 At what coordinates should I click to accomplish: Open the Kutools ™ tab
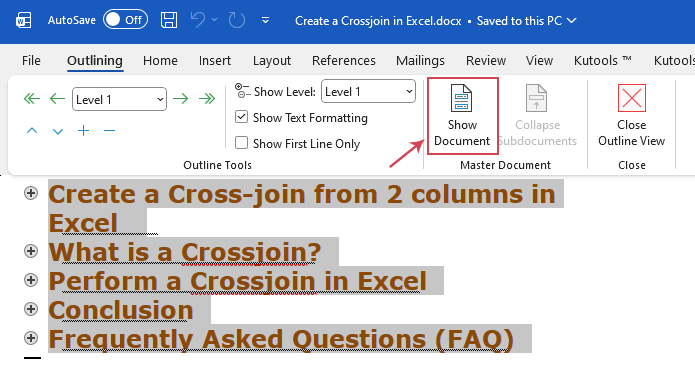(x=602, y=60)
